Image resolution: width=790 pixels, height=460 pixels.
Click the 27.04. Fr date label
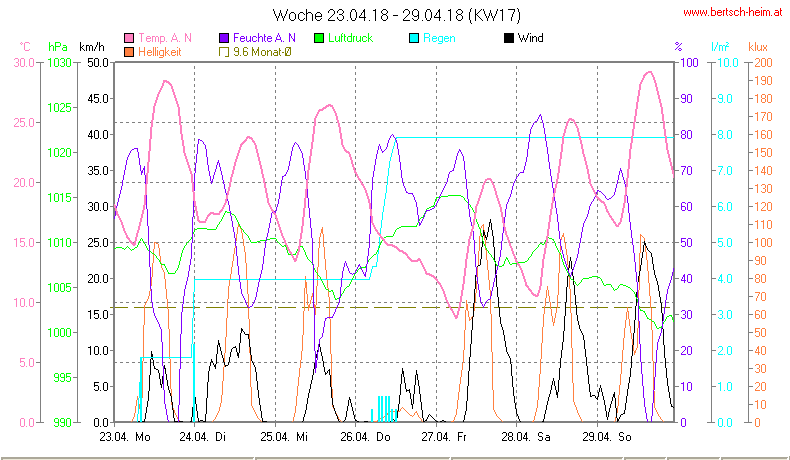444,437
